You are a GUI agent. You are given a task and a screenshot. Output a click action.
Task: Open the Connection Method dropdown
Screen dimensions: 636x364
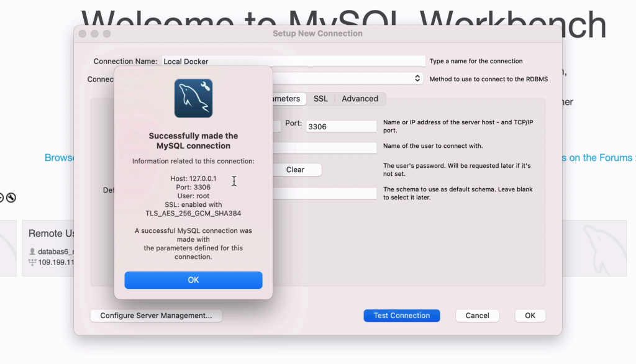417,79
